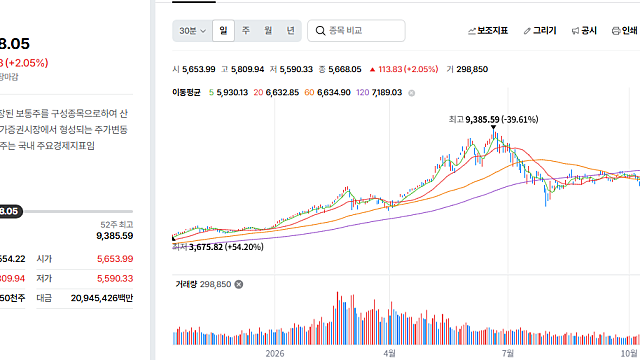Click the 60-day moving average value 6,634.90

tap(333, 93)
